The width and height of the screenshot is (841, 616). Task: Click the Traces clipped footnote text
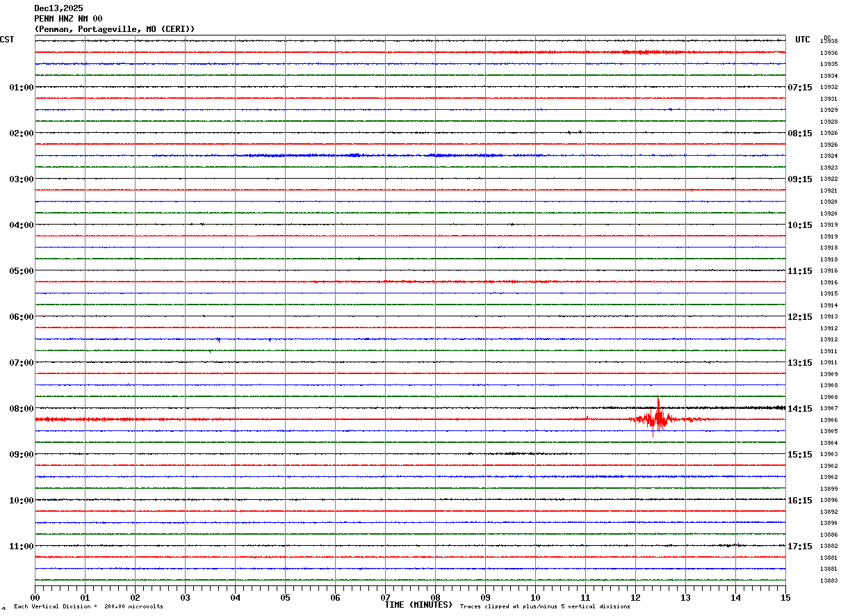click(x=545, y=607)
